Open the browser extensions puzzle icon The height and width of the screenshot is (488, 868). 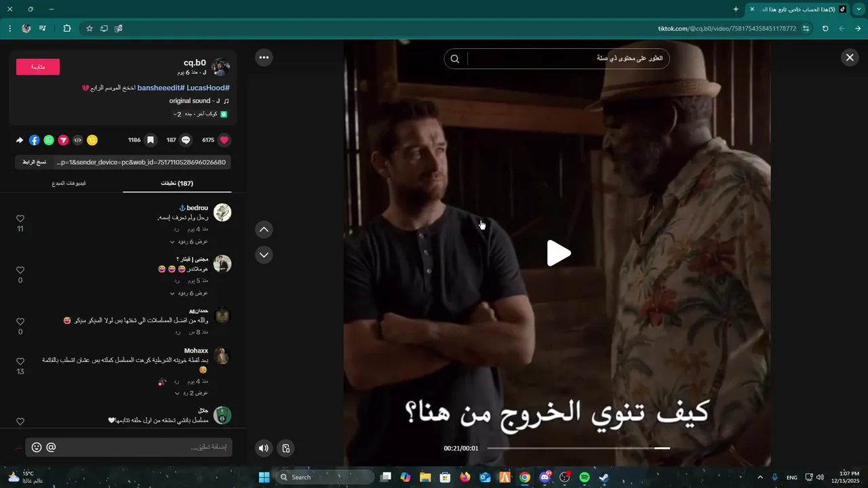tap(66, 28)
